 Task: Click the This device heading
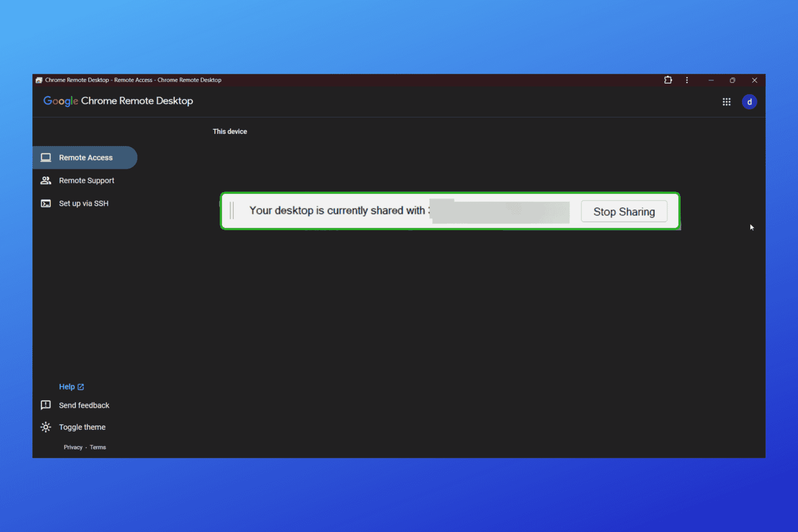pos(230,131)
